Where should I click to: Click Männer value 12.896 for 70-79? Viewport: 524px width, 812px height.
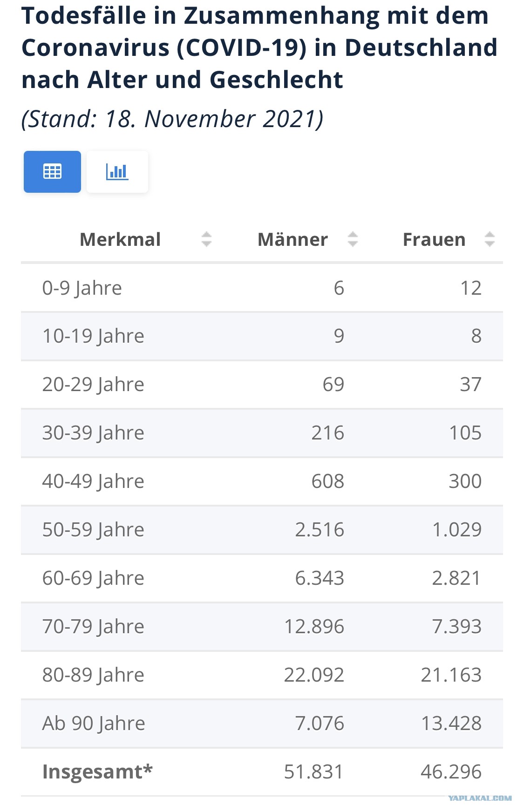coord(314,626)
